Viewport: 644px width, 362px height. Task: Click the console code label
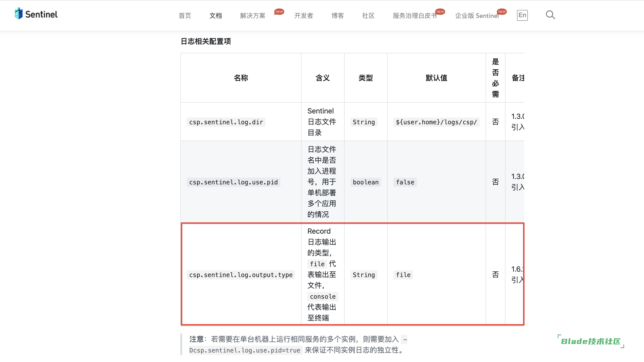tap(322, 296)
